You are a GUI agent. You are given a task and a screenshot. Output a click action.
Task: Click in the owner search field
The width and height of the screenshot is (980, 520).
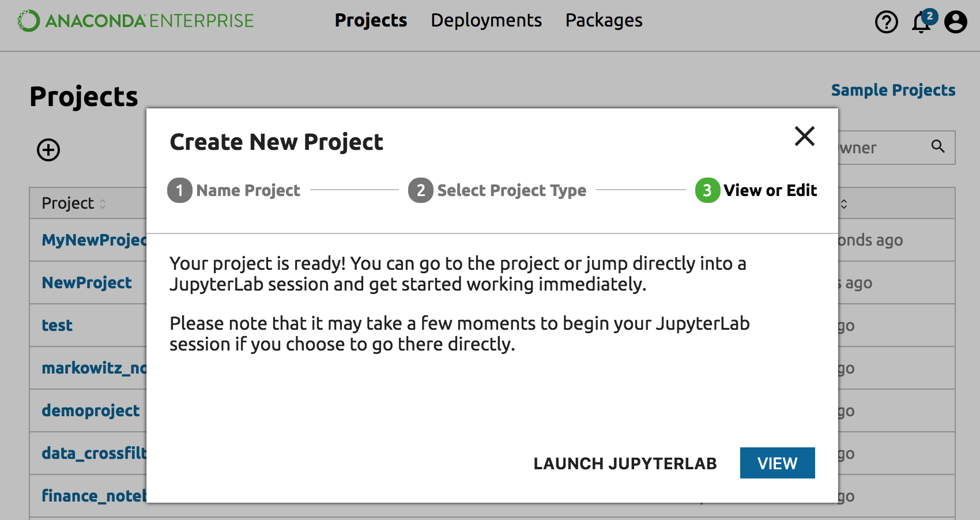882,148
